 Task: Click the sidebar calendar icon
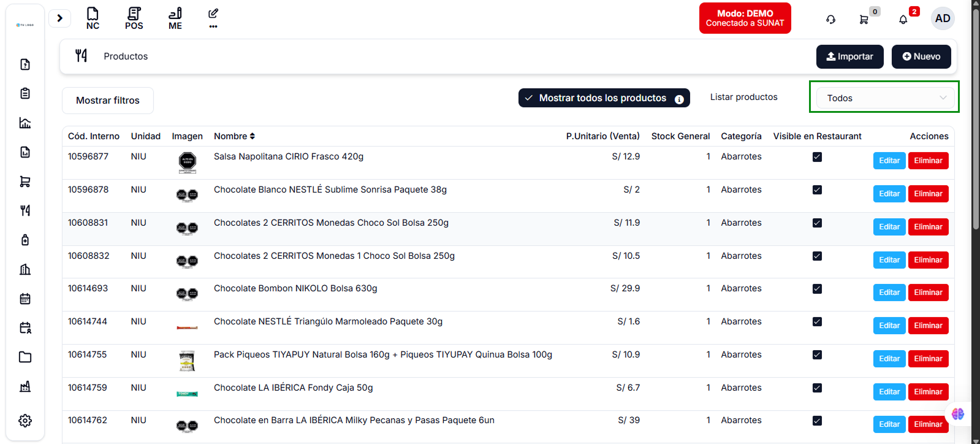click(x=25, y=299)
